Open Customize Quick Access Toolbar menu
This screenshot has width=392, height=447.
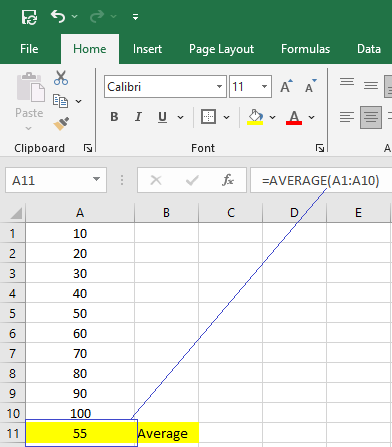135,17
